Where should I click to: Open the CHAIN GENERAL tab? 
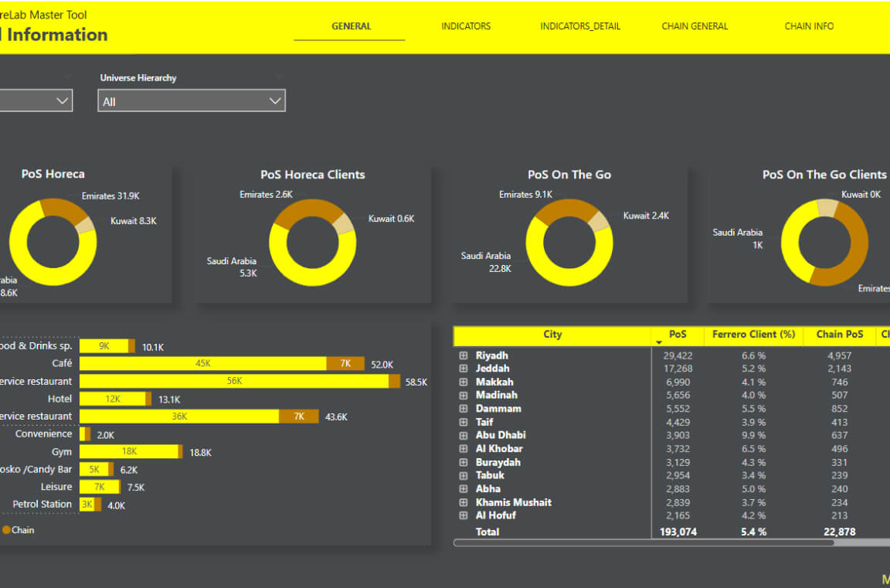tap(695, 26)
